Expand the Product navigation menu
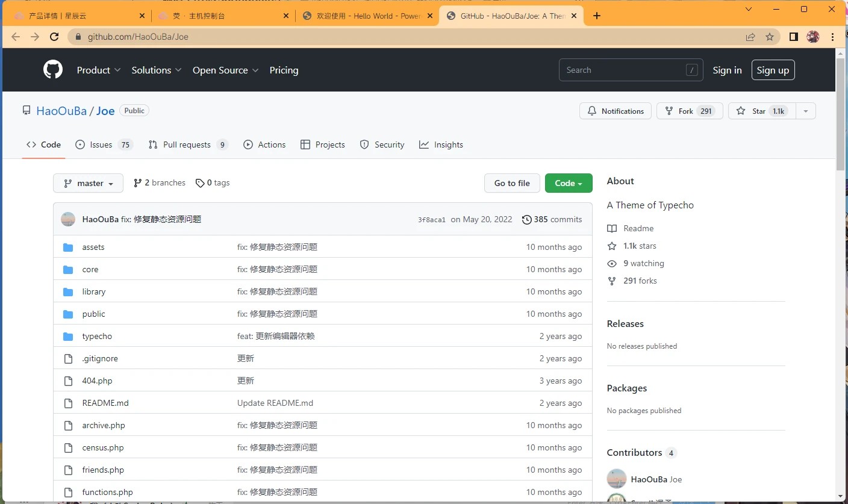Screen dimensions: 848x504 [x=99, y=70]
